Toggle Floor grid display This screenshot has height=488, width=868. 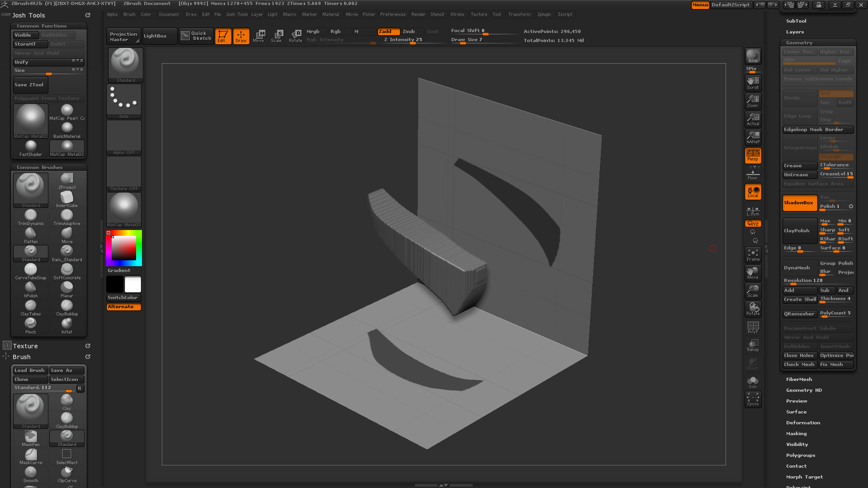pyautogui.click(x=753, y=174)
